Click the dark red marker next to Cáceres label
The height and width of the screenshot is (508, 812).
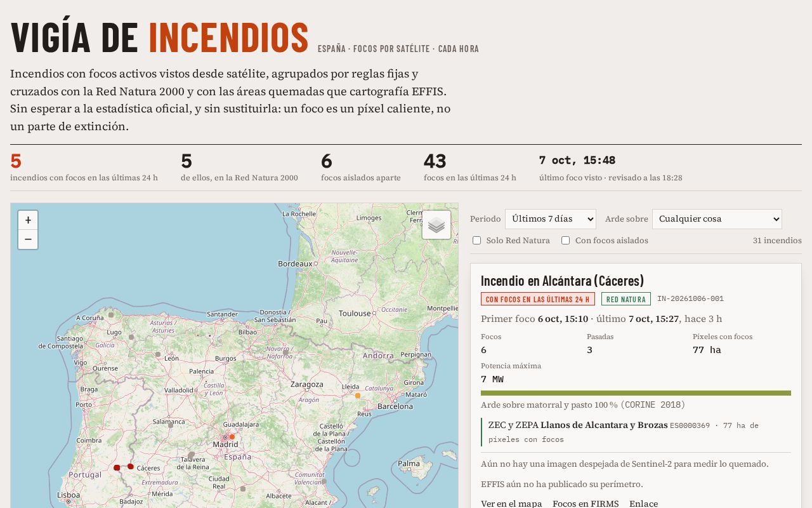pyautogui.click(x=131, y=467)
